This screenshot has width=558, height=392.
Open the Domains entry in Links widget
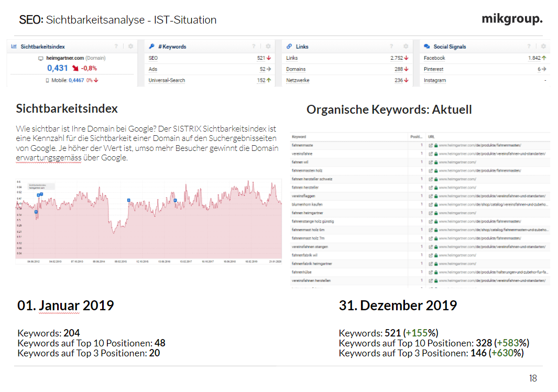pos(296,69)
